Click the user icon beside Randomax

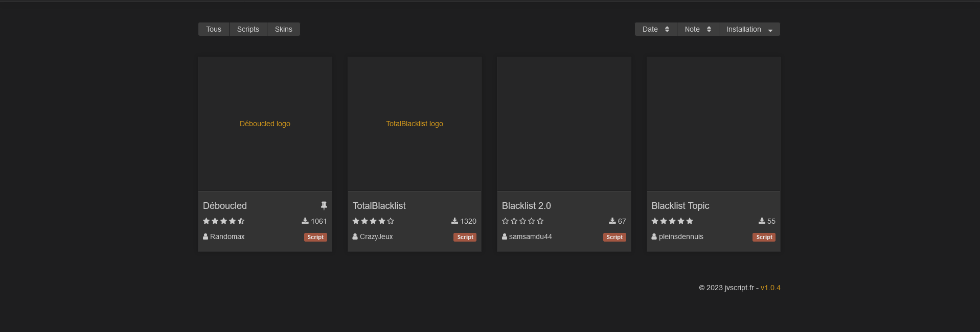click(x=206, y=237)
